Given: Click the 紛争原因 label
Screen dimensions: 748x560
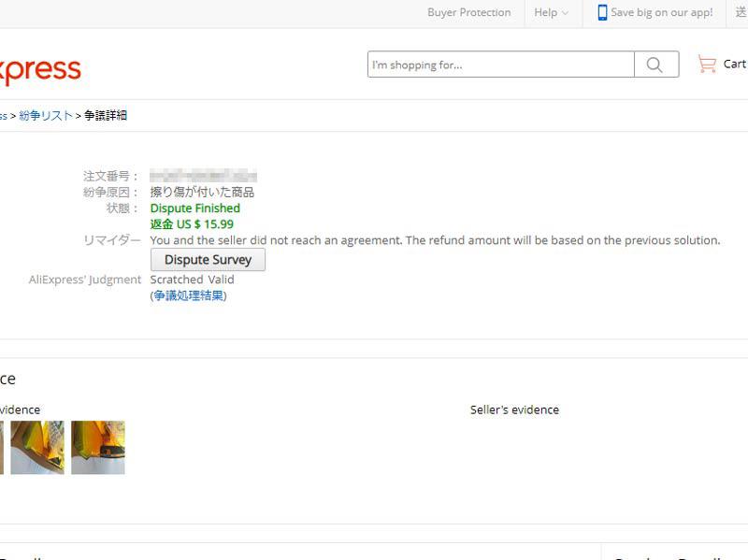Looking at the screenshot, I should point(110,193).
